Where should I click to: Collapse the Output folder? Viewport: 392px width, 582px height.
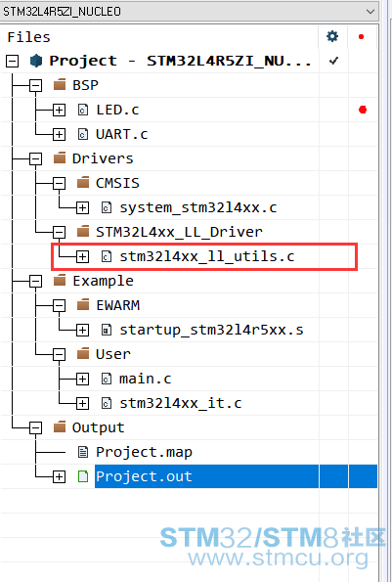coord(35,428)
